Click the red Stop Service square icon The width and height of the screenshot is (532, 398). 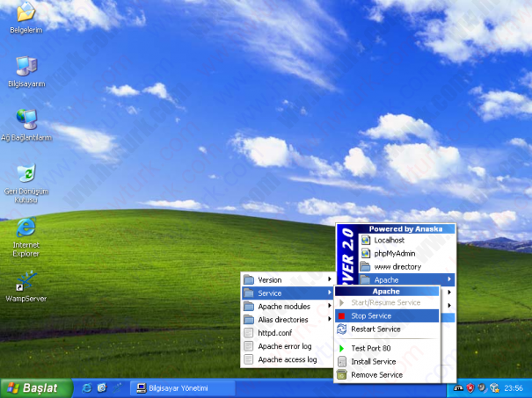pyautogui.click(x=342, y=316)
